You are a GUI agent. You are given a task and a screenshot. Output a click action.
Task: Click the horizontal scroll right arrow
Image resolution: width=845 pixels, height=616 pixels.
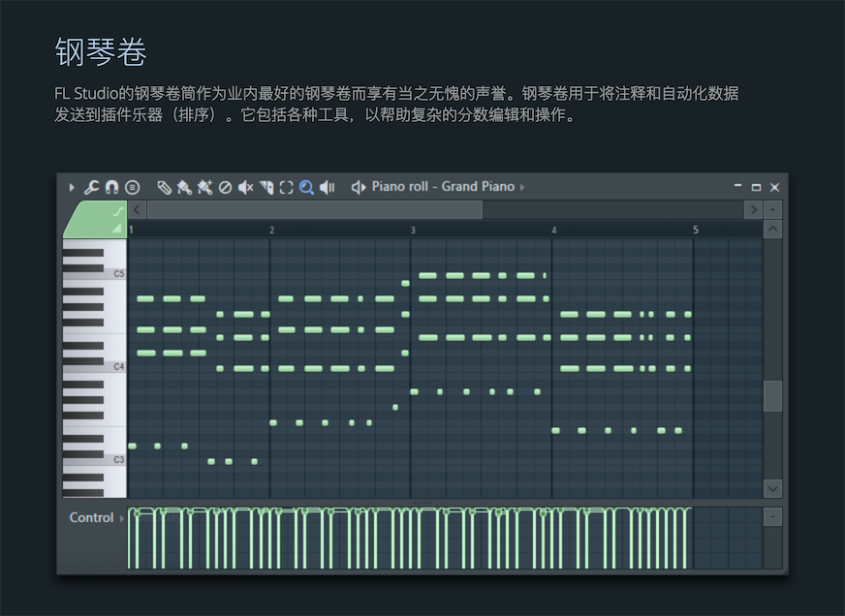pos(753,209)
